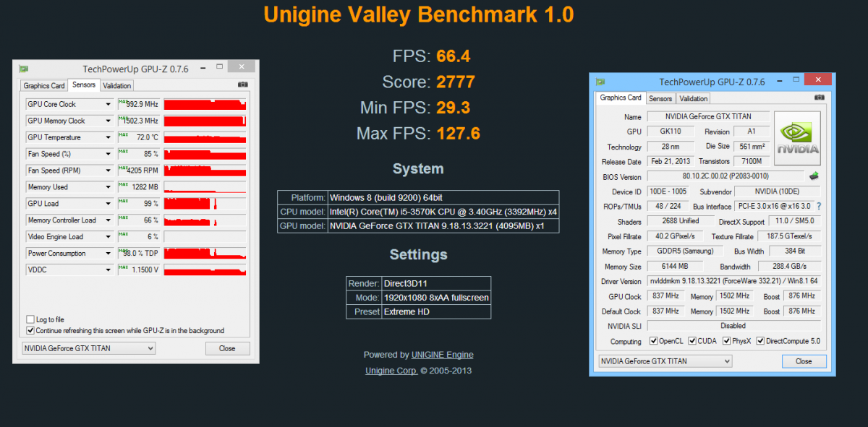The image size is (868, 427).
Task: Open the GPU Temperature sensor dropdown
Action: (109, 137)
